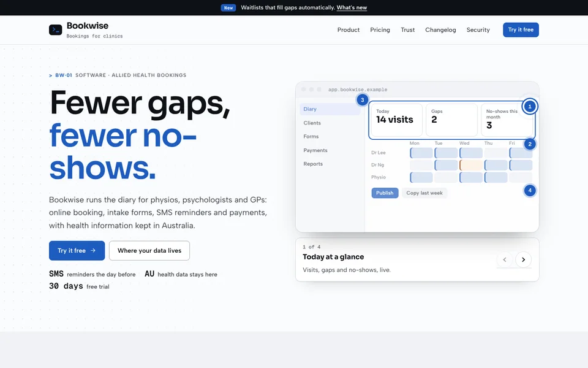
Task: Click the Wed column header
Action: (464, 143)
